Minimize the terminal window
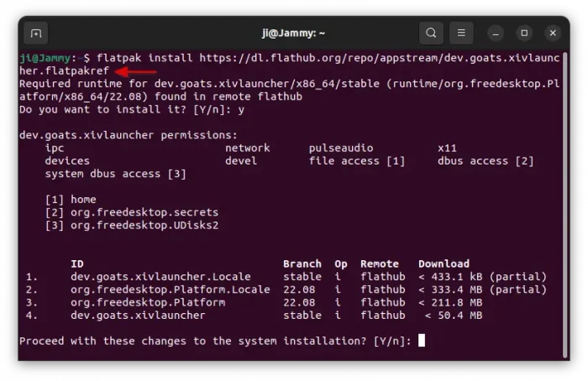The height and width of the screenshot is (381, 588). click(497, 34)
